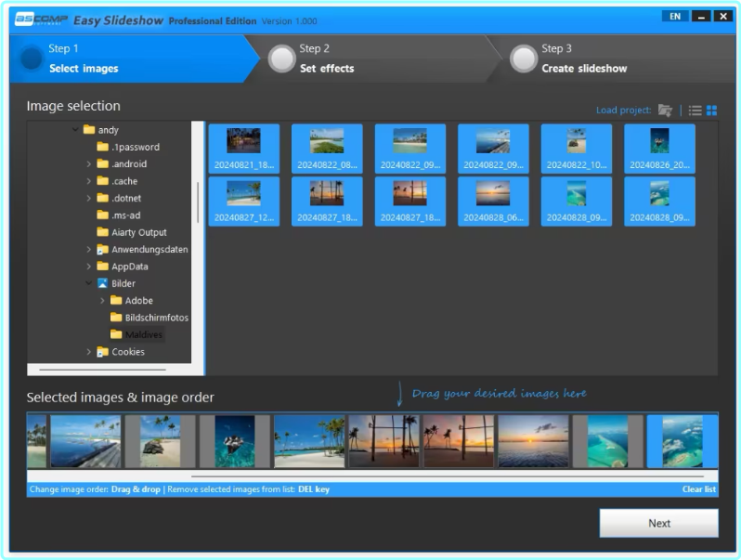Select the Step 3 circle indicator
Viewport: 741px width, 560px height.
pyautogui.click(x=524, y=59)
